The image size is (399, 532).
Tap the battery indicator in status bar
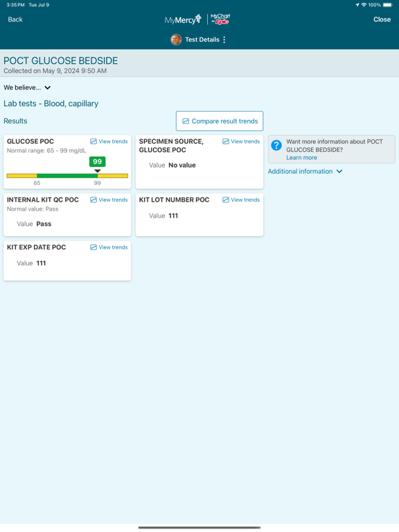387,5
